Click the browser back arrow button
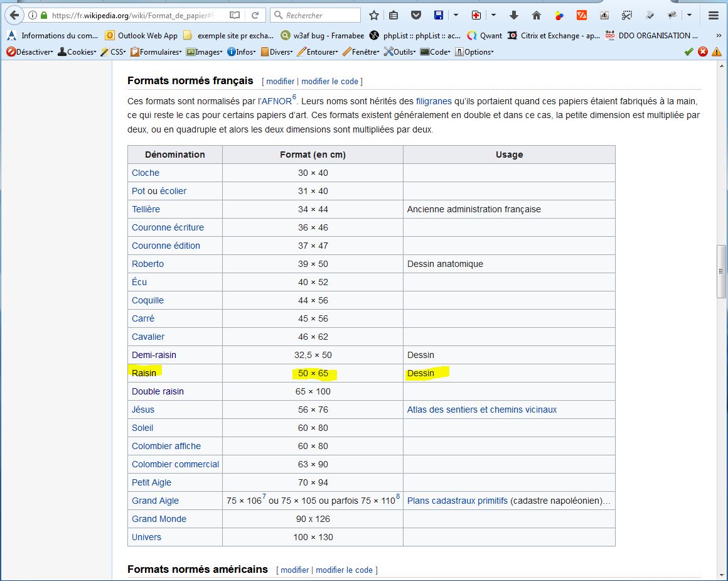Image resolution: width=728 pixels, height=581 pixels. [14, 15]
